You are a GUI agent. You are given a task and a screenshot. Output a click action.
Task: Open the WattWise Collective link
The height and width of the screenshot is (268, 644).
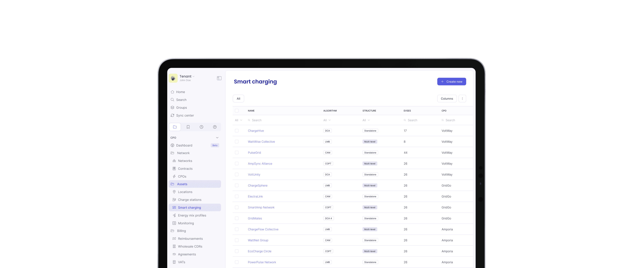(x=261, y=142)
